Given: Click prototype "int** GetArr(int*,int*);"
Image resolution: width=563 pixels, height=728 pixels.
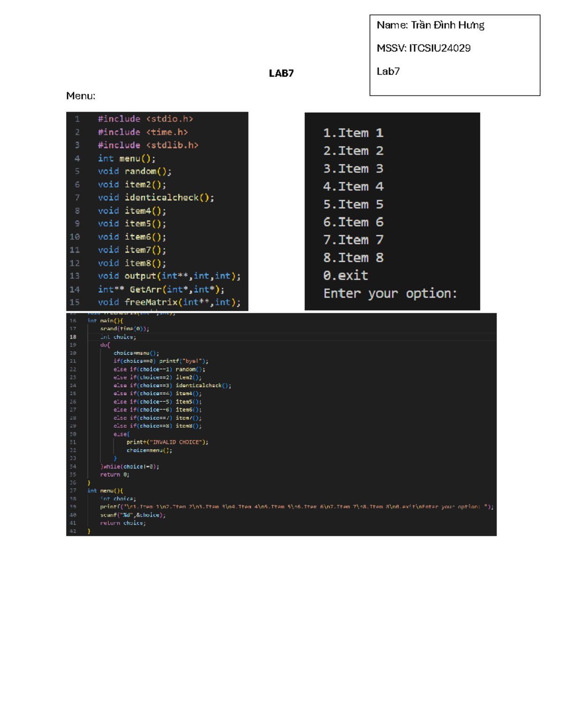Looking at the screenshot, I should point(161,289).
